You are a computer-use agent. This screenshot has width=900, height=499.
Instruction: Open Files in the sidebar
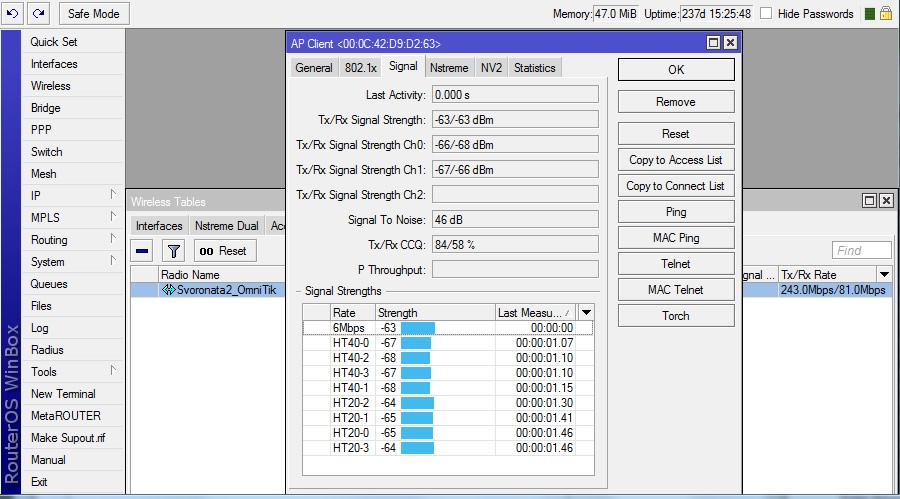coord(41,305)
